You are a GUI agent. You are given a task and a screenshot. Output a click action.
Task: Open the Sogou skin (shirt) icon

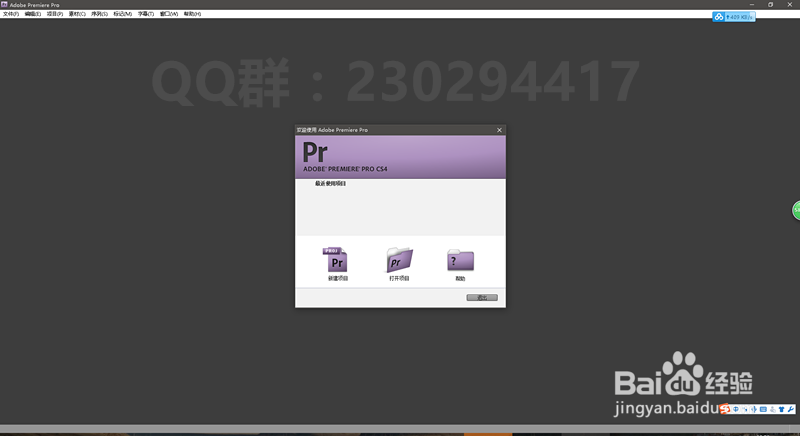click(x=781, y=409)
